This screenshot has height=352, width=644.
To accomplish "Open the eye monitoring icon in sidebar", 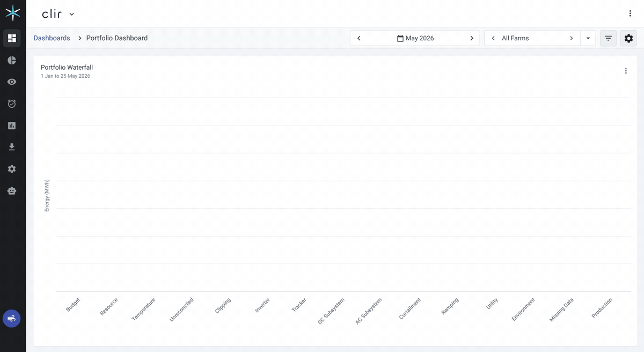I will (12, 82).
